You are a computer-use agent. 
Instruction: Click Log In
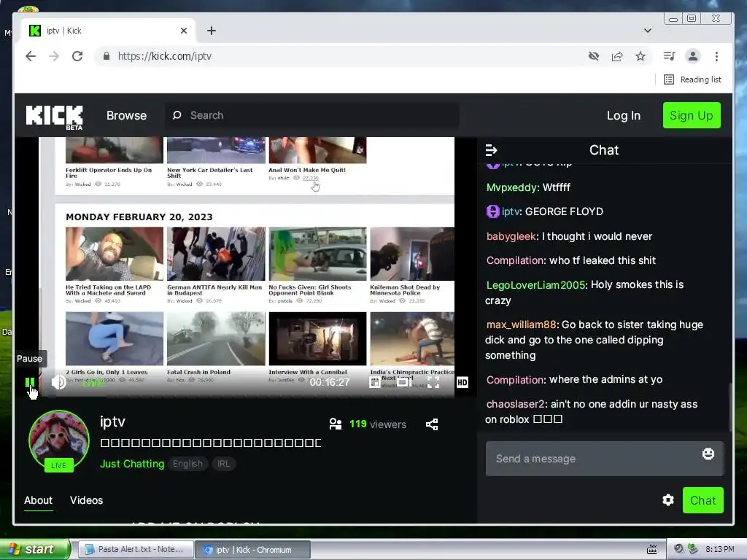tap(623, 115)
